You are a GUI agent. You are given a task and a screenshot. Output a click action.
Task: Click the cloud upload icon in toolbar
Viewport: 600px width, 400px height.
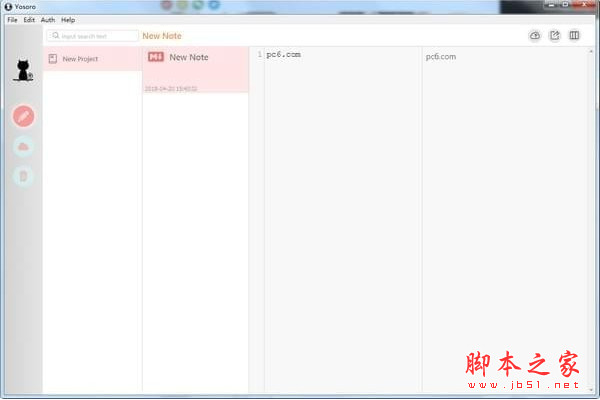[535, 36]
